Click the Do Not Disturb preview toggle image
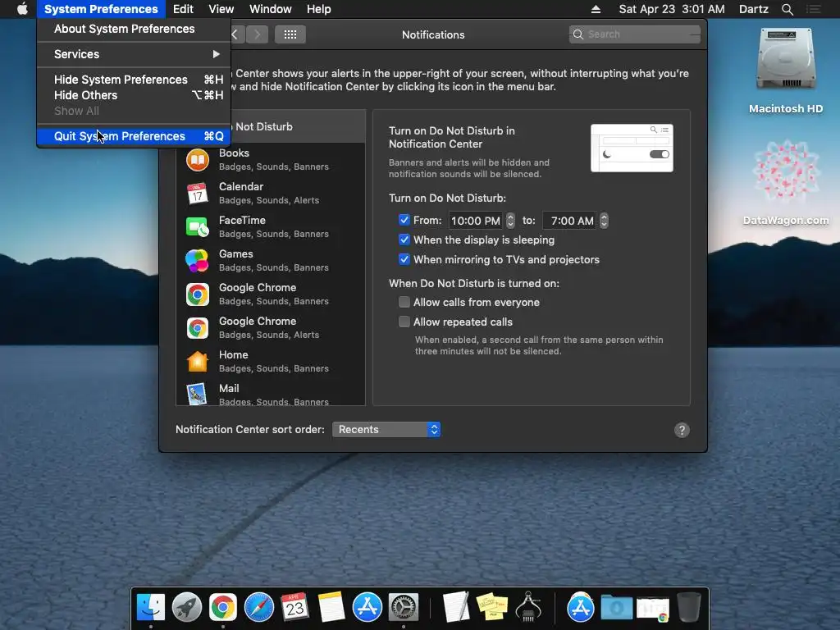The image size is (840, 630). (x=632, y=148)
